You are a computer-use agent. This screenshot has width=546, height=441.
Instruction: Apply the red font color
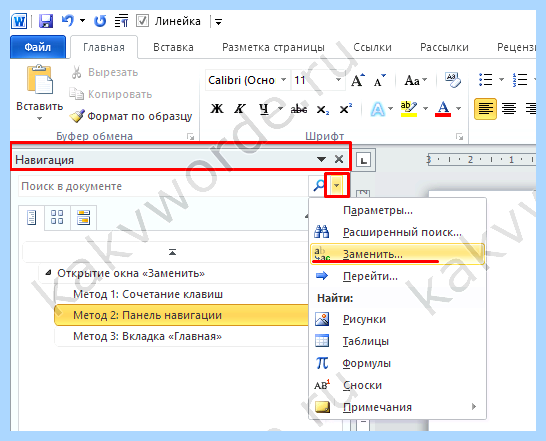443,109
